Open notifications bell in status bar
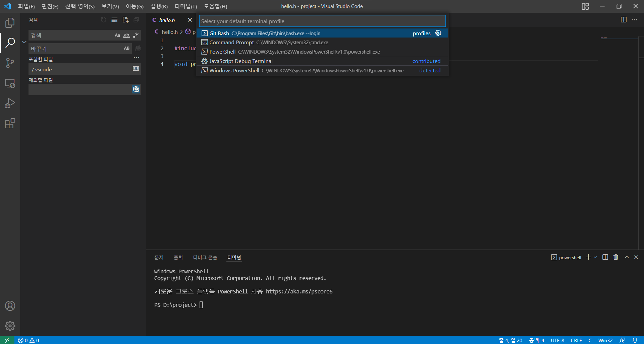The image size is (644, 344). [635, 340]
